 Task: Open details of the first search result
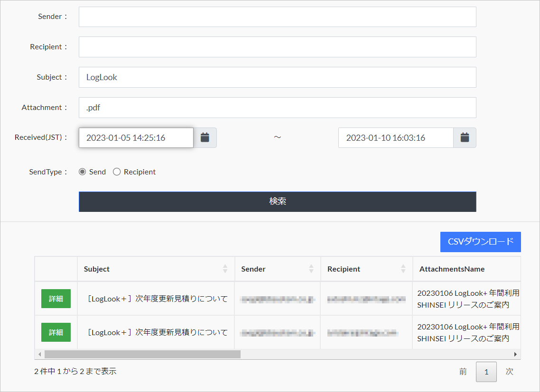[56, 299]
